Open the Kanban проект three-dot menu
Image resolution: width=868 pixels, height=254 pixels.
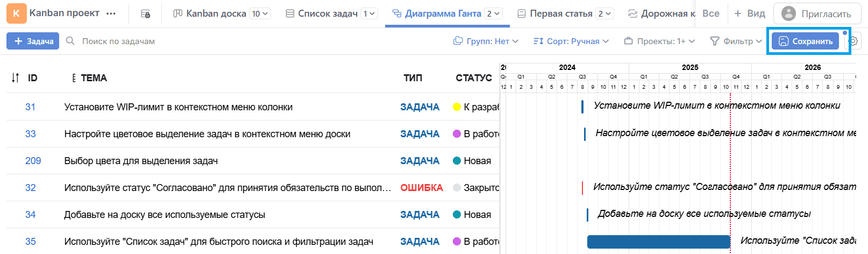111,13
